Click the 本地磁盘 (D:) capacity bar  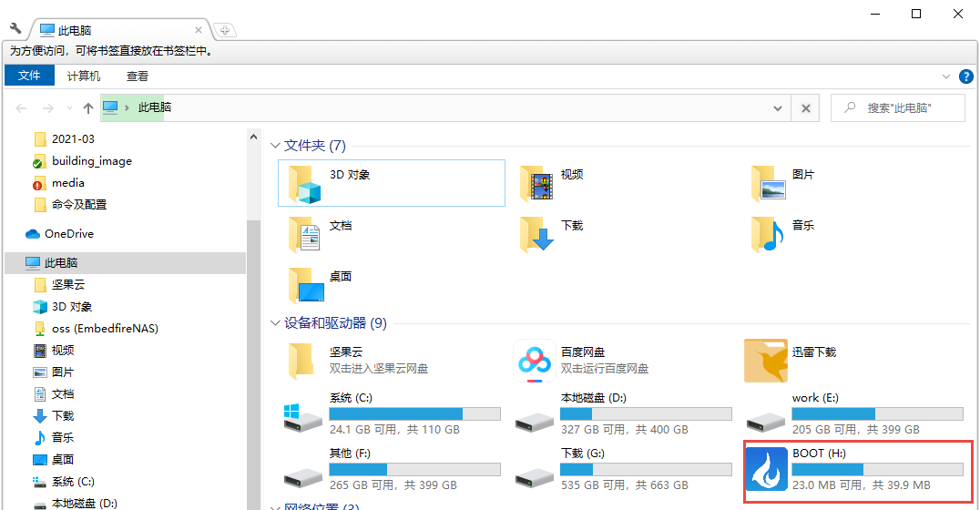tap(646, 413)
